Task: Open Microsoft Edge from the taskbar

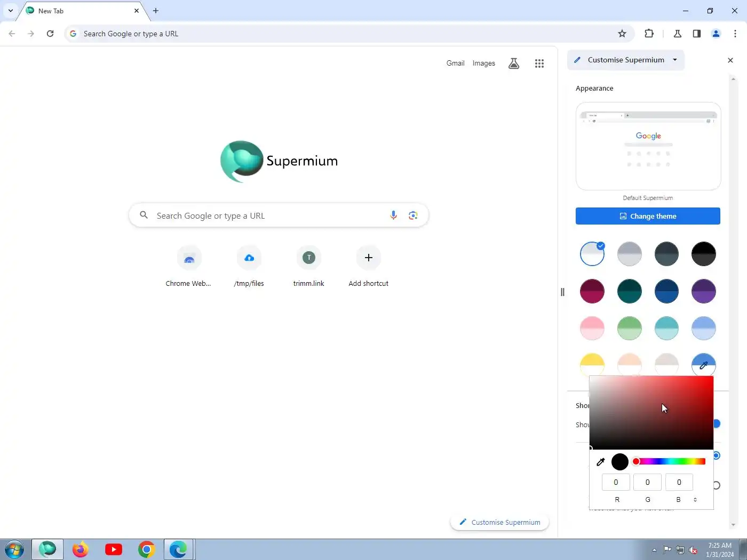Action: pos(179,549)
